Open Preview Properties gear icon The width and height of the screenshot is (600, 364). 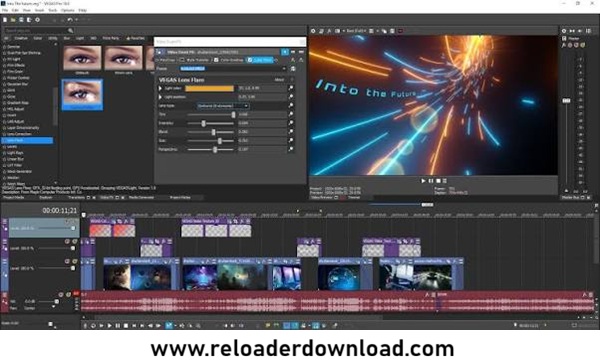pos(313,31)
